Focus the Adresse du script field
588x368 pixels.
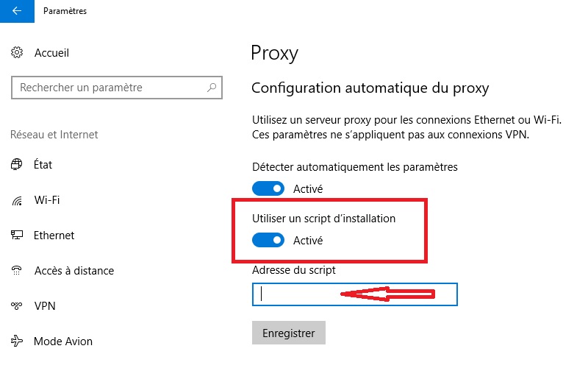point(355,294)
